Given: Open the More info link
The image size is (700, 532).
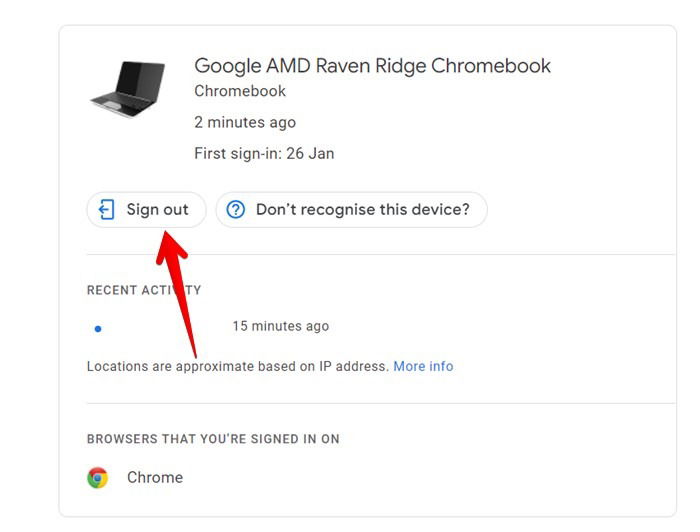Looking at the screenshot, I should tap(423, 366).
